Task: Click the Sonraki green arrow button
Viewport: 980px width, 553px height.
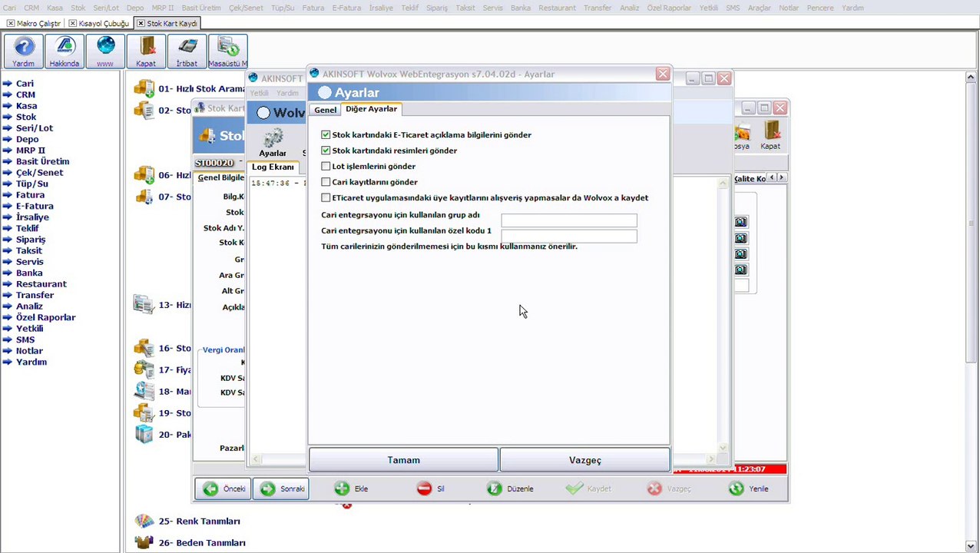Action: coord(281,488)
